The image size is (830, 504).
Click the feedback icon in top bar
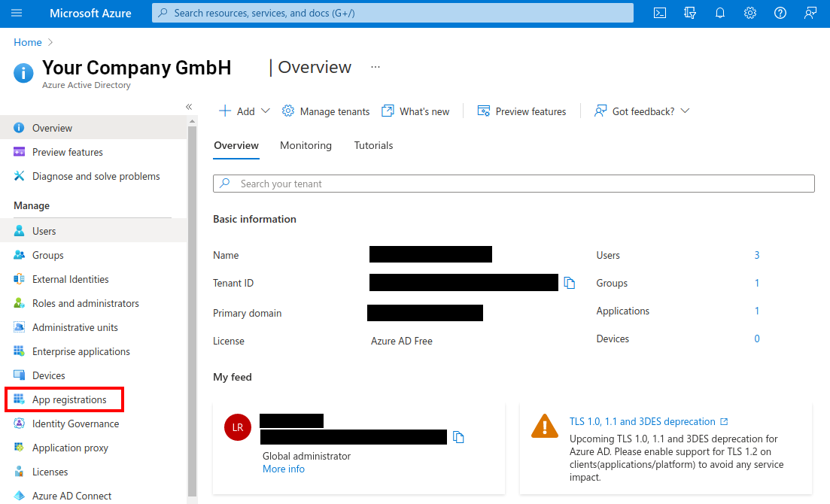tap(810, 13)
